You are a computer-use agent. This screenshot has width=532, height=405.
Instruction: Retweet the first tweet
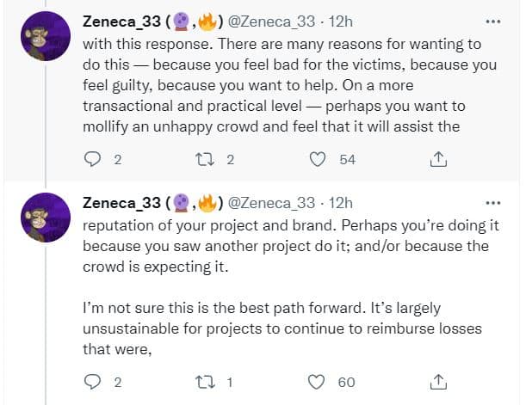coord(205,159)
